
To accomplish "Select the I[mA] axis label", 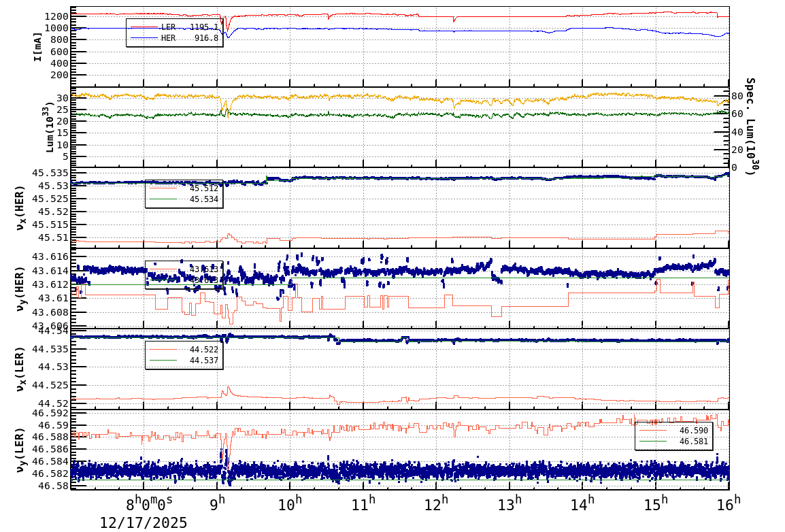I will (37, 47).
